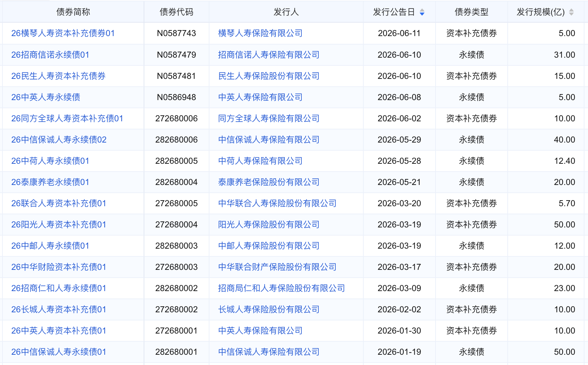Open bond 26中信保诚人寿永续债02

click(x=59, y=140)
